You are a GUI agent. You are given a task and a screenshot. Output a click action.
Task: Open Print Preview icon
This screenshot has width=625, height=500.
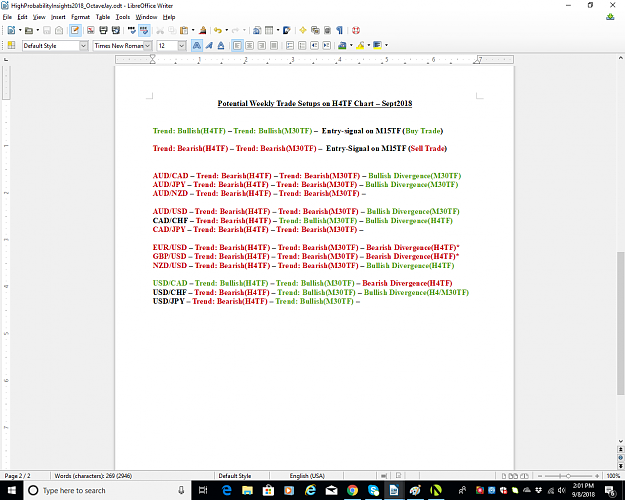tap(116, 30)
